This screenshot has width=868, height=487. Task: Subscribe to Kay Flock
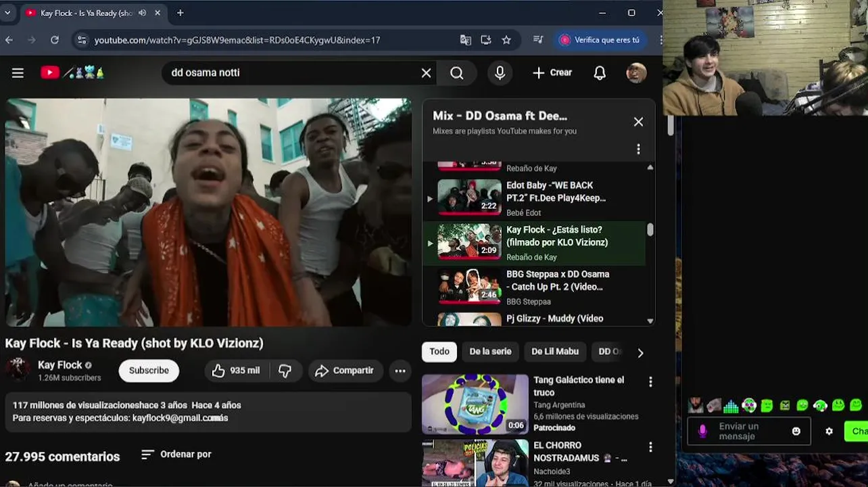[149, 370]
